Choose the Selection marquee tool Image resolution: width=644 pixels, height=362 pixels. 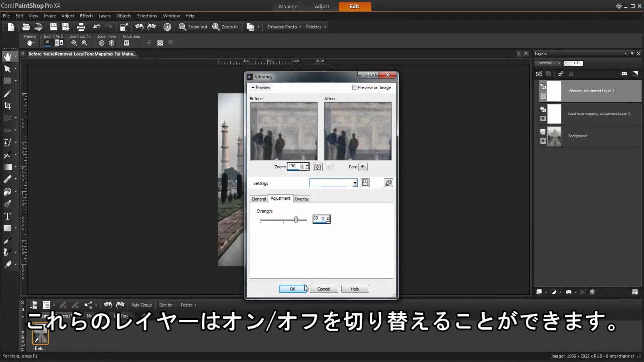click(x=7, y=81)
